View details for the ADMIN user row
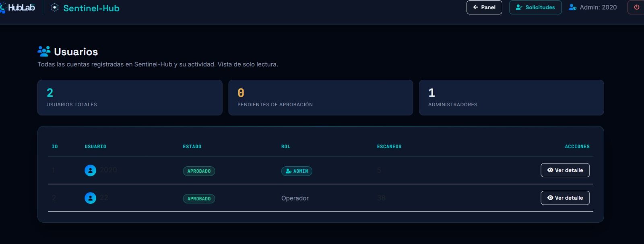Screen dimensions: 644x244 coord(565,170)
